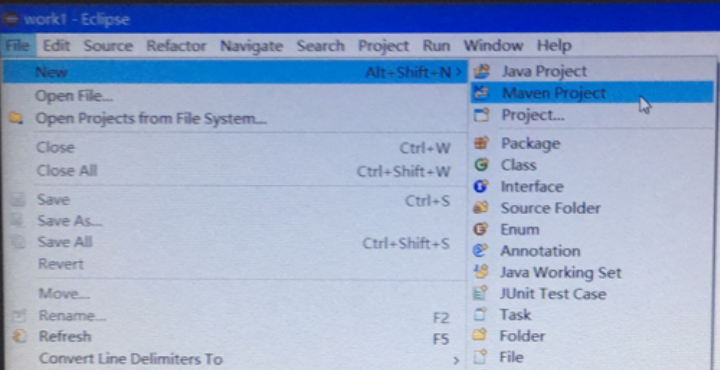This screenshot has width=720, height=370.
Task: Click the JUnit Test Case icon
Action: pos(480,293)
